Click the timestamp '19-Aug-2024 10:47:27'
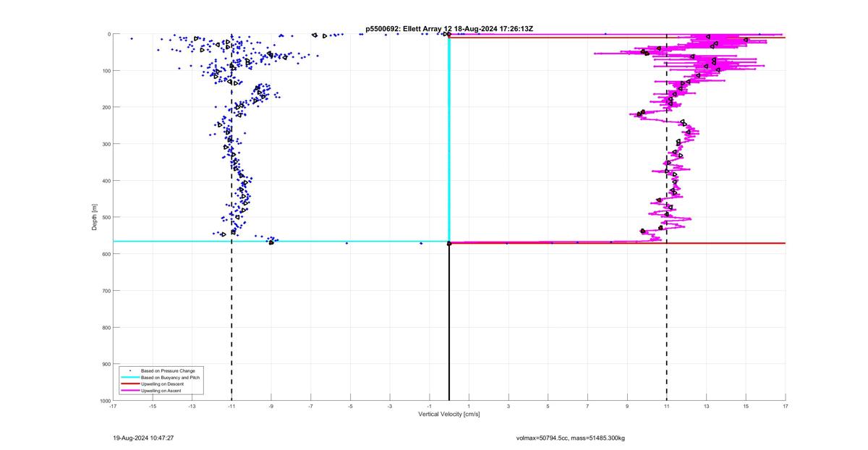This screenshot has height=450, width=868. (143, 438)
